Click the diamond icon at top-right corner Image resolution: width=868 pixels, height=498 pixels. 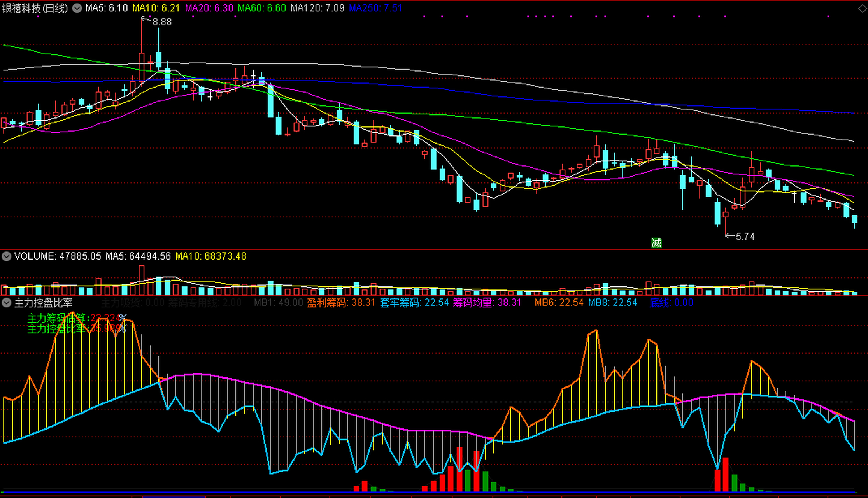tap(862, 9)
